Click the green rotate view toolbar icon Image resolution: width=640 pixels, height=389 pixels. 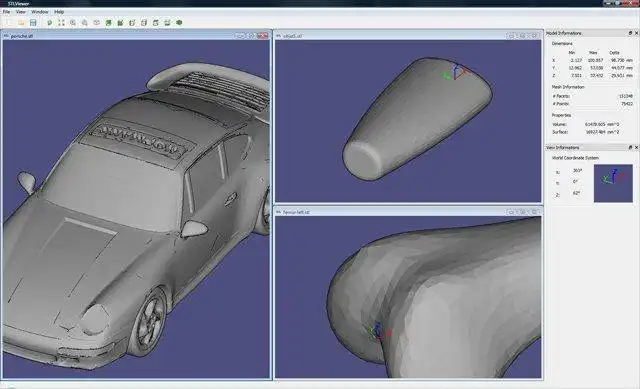tap(49, 23)
